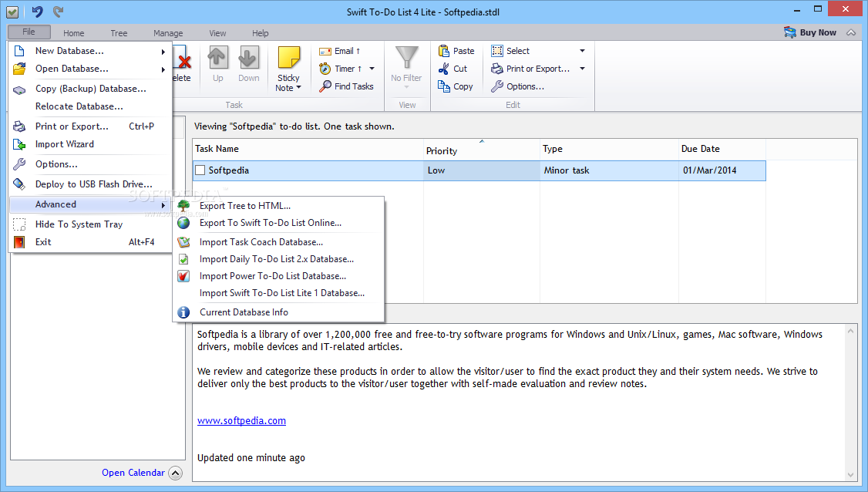
Task: Click the No Filter funnel icon
Action: click(x=406, y=58)
